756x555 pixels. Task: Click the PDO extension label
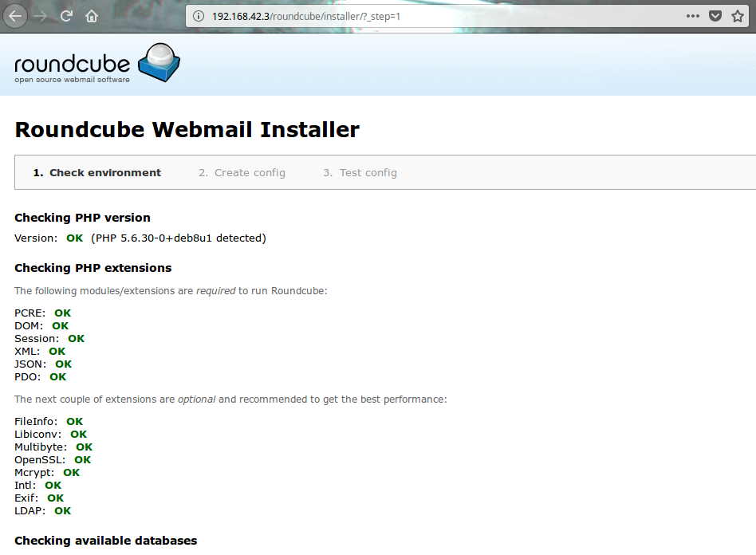tap(27, 377)
